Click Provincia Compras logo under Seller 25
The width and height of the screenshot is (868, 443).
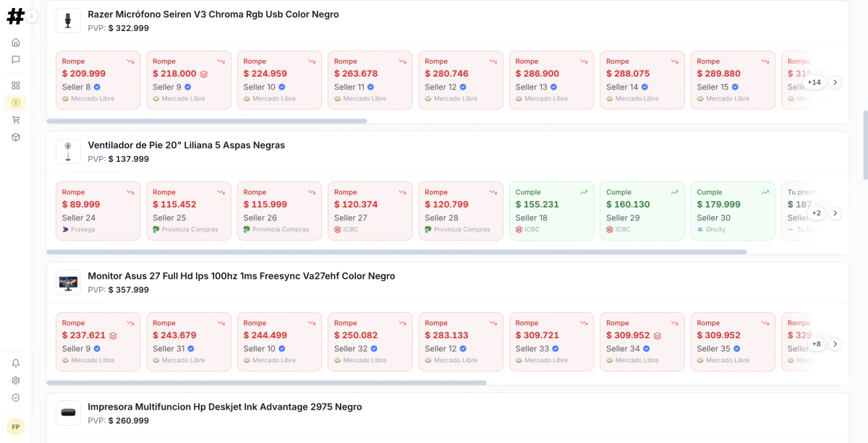click(x=156, y=230)
